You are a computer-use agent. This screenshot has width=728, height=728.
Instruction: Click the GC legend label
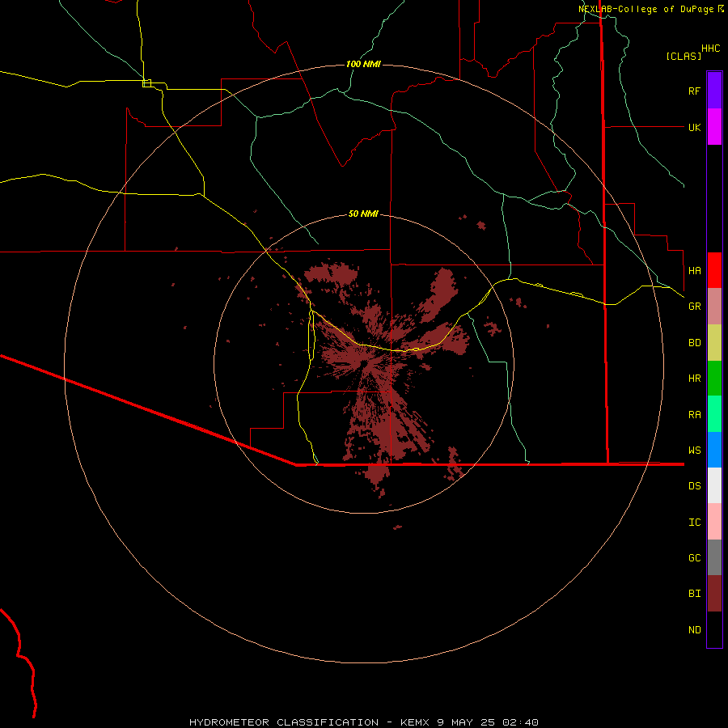694,558
